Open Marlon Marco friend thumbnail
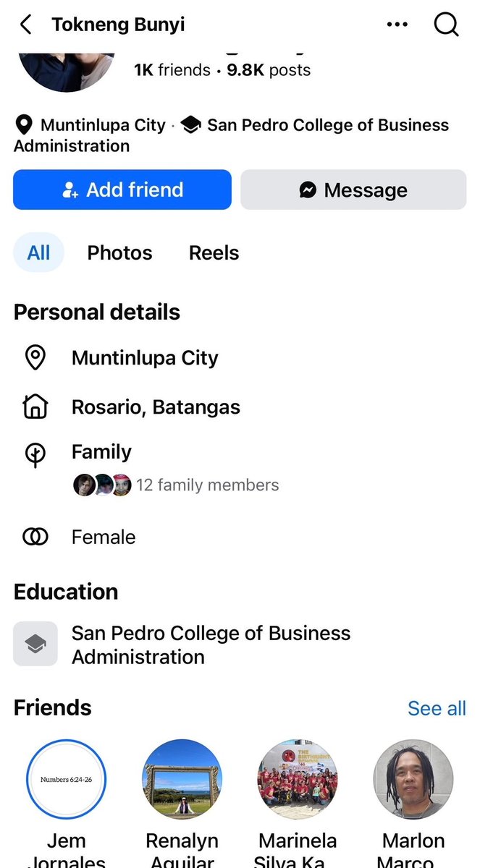 413,779
